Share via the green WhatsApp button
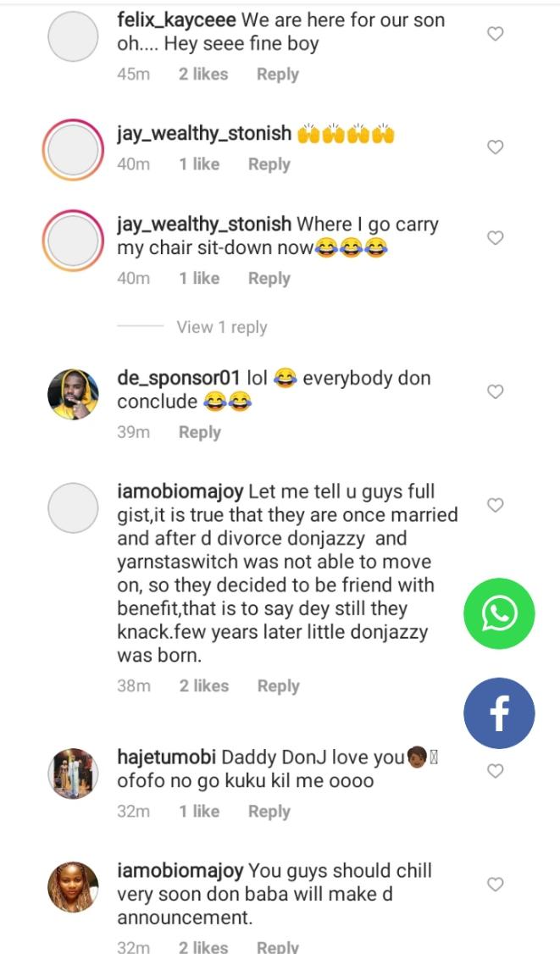560x954 pixels. pyautogui.click(x=500, y=613)
